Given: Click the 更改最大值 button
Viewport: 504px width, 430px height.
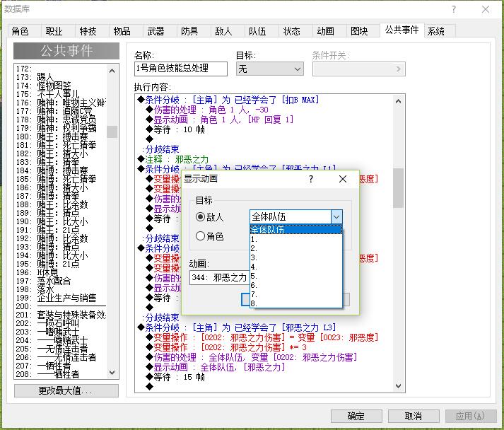Looking at the screenshot, I should (x=66, y=391).
